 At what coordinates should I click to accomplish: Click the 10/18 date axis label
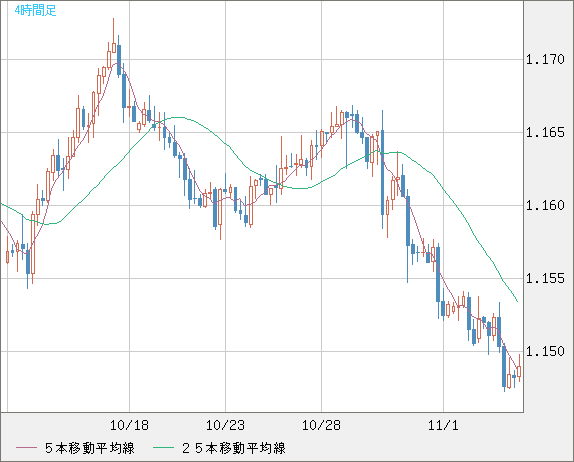point(129,425)
